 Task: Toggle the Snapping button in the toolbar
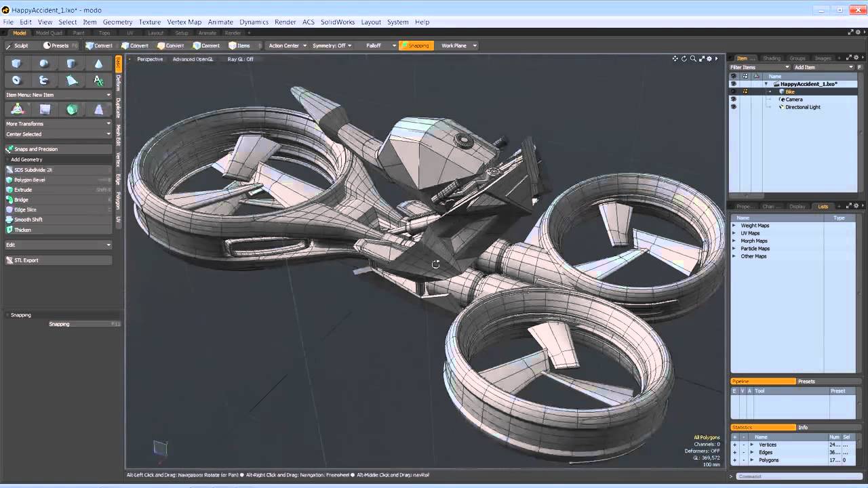pos(416,45)
